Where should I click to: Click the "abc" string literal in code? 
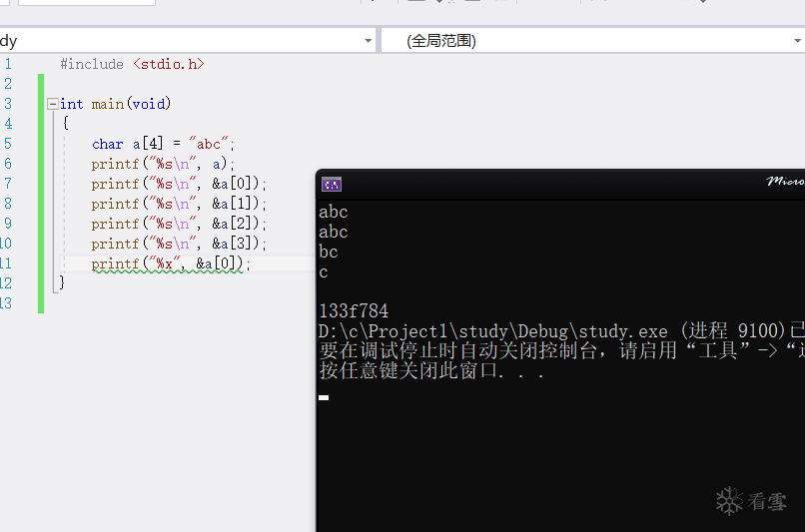pyautogui.click(x=208, y=144)
